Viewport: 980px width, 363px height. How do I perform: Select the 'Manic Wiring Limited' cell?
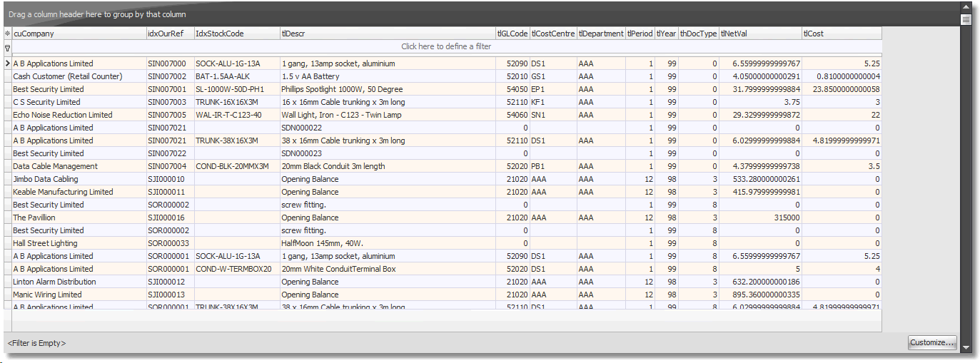coord(79,295)
